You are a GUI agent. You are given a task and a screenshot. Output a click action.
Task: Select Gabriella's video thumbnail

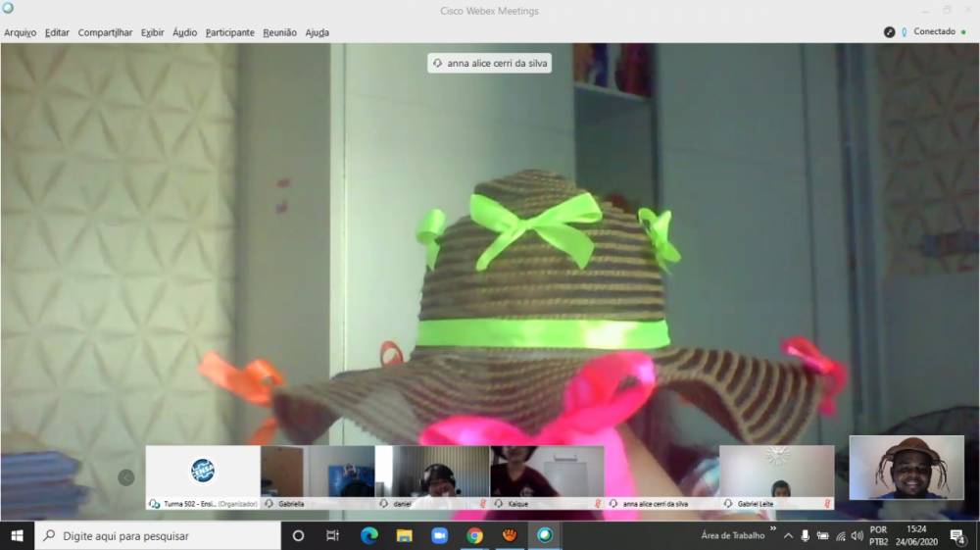[x=318, y=472]
